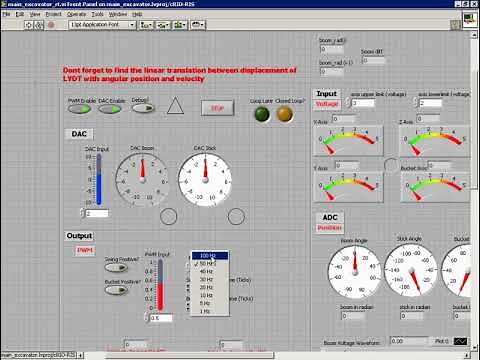Open the Reorder toolbar dropdown
The height and width of the screenshot is (360, 480).
pyautogui.click(x=198, y=25)
